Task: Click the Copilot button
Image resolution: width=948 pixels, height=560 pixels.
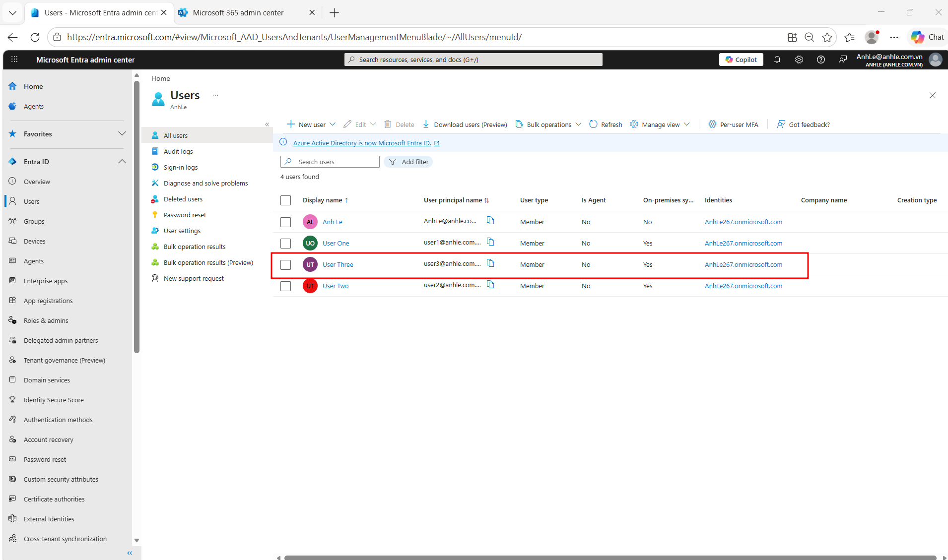Action: [741, 60]
